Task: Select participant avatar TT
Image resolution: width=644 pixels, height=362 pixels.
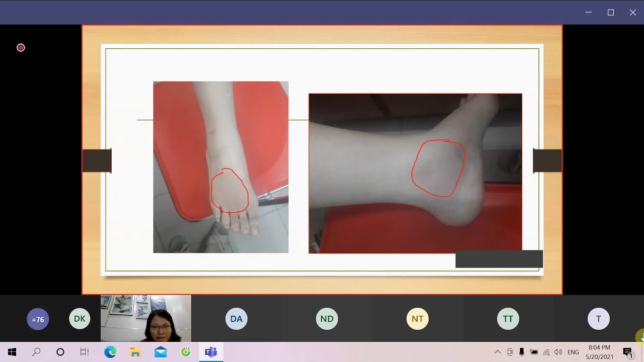Action: coord(508,319)
